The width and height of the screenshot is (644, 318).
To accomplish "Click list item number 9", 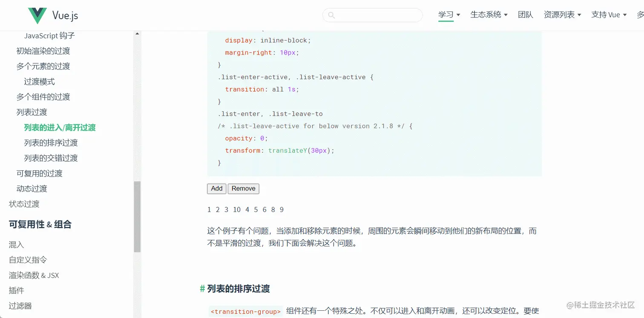I will point(282,209).
